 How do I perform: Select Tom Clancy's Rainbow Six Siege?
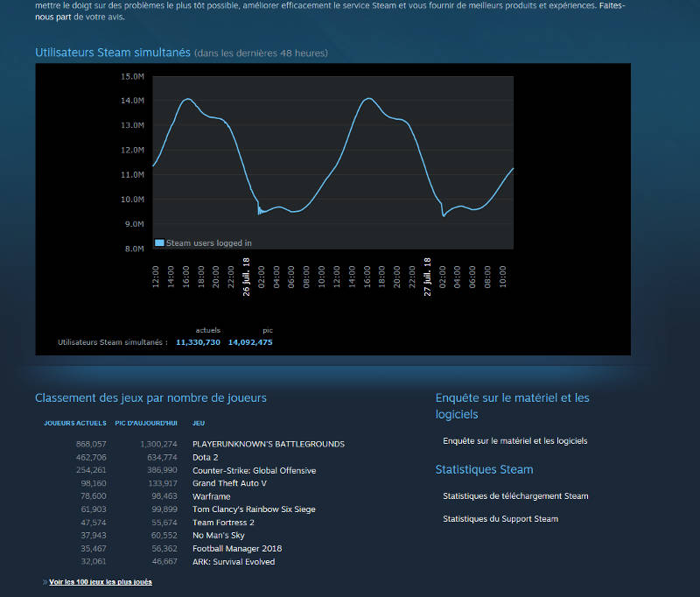pyautogui.click(x=254, y=509)
